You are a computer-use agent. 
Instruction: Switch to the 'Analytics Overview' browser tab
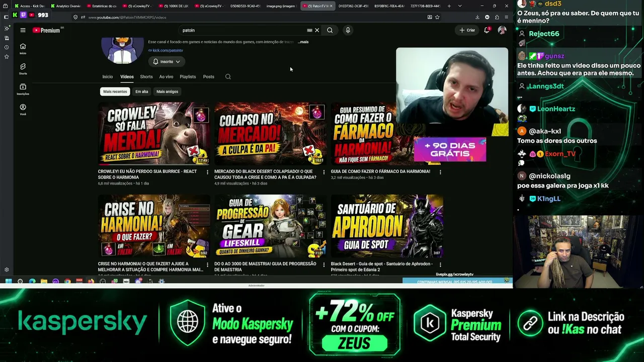tap(66, 6)
